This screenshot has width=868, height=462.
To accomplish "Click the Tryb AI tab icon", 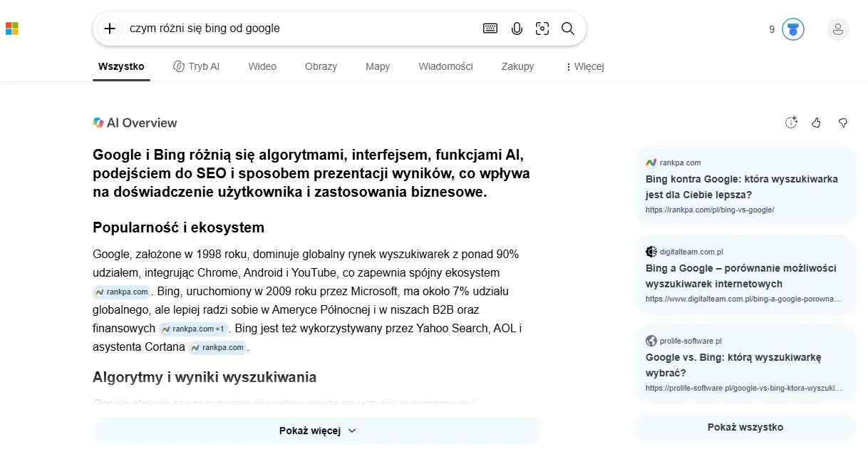I will 179,66.
